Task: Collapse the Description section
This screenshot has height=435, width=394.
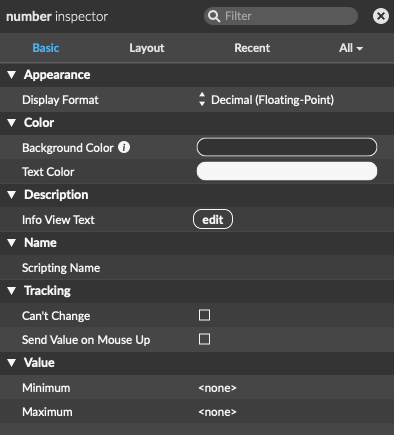Action: [12, 195]
